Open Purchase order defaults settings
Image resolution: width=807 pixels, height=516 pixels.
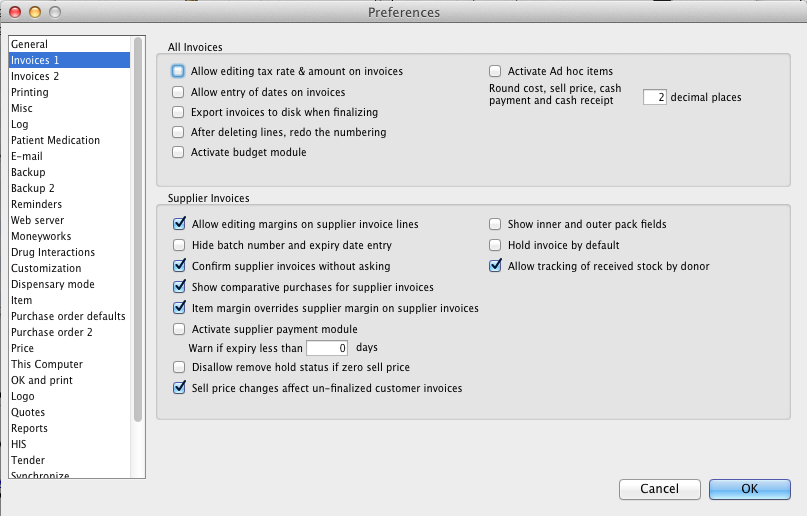click(68, 316)
